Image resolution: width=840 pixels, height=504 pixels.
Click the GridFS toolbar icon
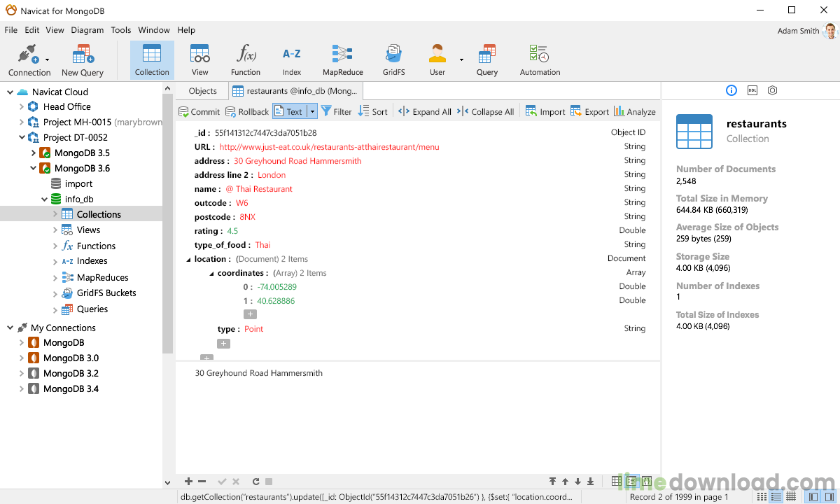click(393, 60)
